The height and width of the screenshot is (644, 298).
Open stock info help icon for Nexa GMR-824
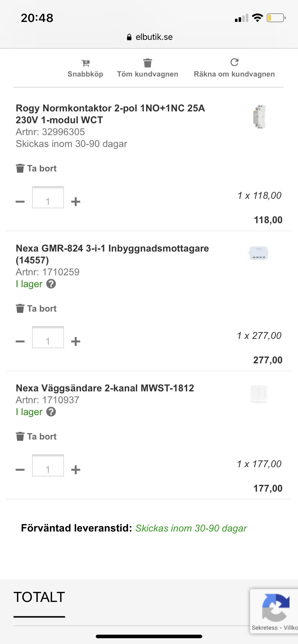pos(51,284)
